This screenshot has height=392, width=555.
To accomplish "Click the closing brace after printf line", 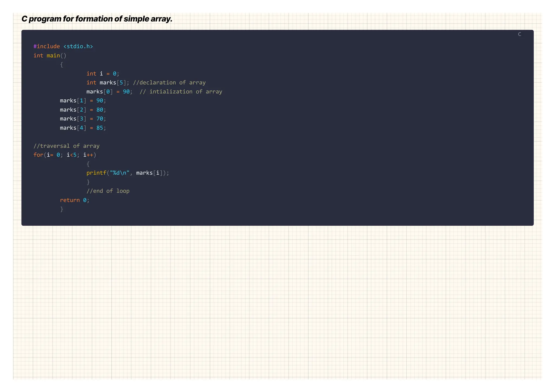I will (88, 182).
